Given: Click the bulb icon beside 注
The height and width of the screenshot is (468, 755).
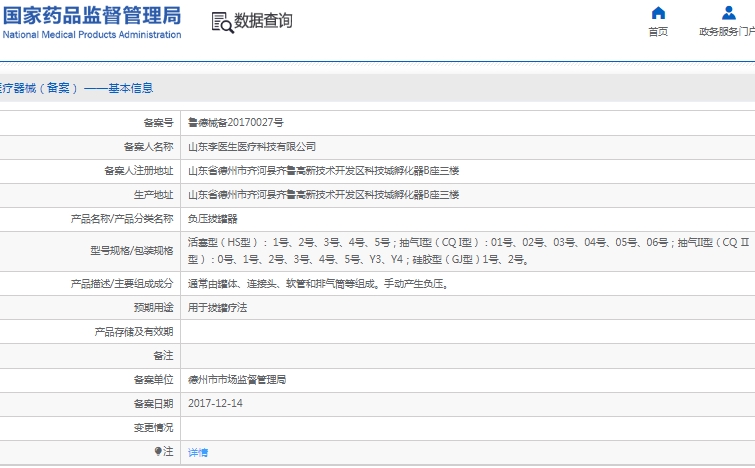Looking at the screenshot, I should click(x=158, y=451).
